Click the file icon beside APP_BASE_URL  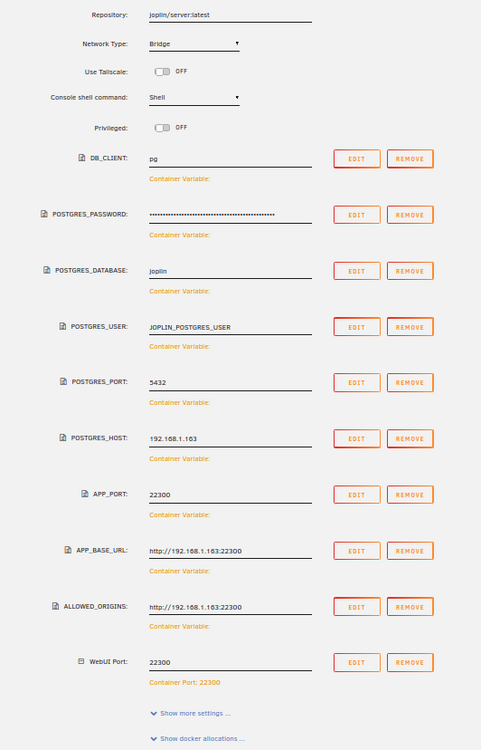click(68, 550)
